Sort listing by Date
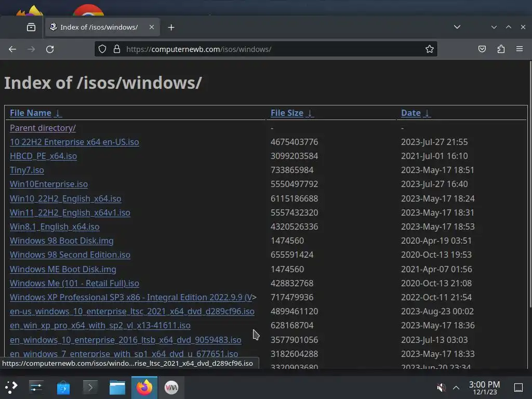Viewport: 532px width, 399px height. tap(410, 113)
